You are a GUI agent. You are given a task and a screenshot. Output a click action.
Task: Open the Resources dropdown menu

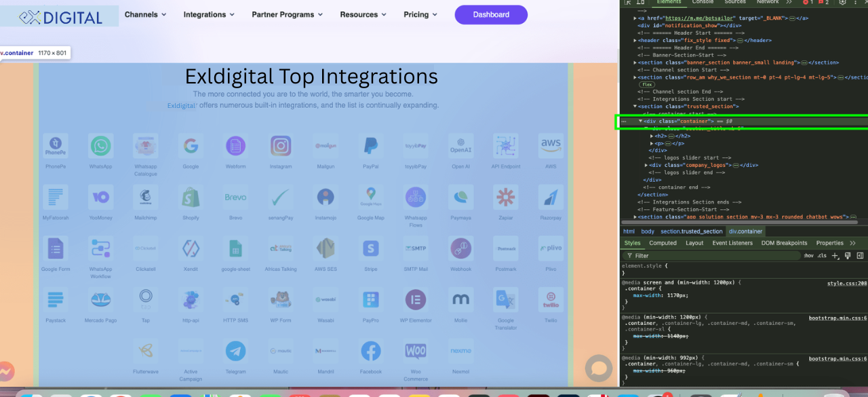(363, 14)
